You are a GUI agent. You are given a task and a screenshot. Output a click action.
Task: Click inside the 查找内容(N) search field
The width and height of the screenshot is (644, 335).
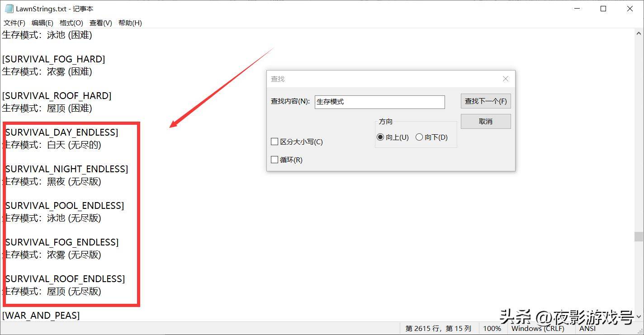coord(379,102)
